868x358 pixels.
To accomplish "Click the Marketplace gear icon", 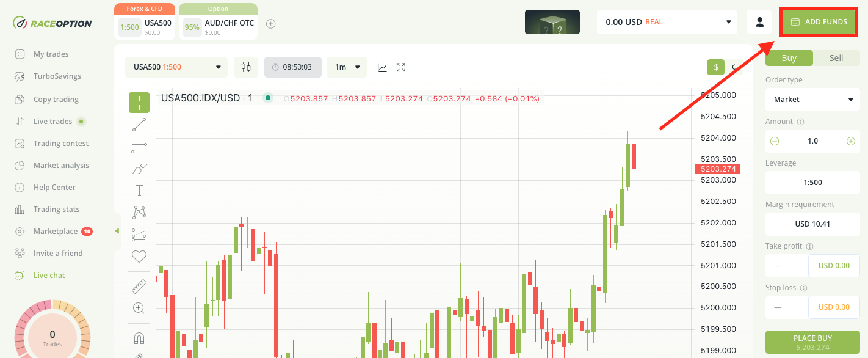I will pos(20,232).
